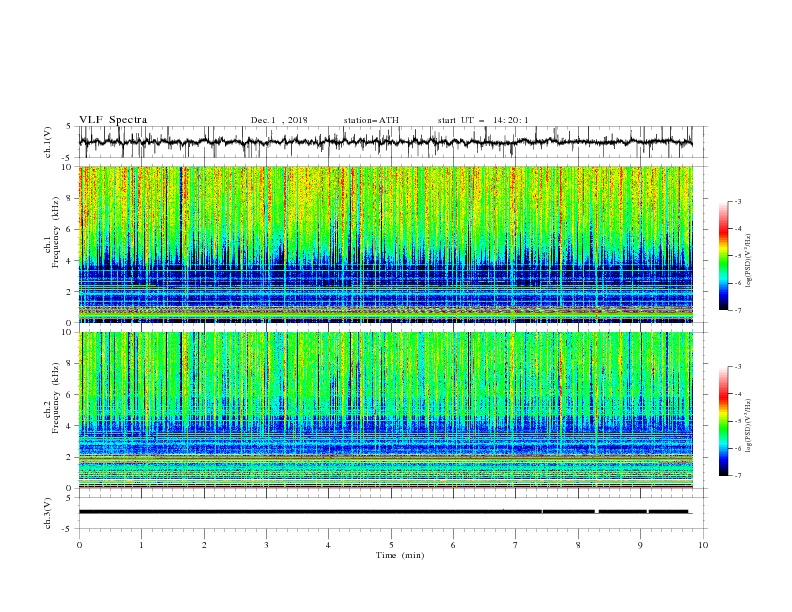This screenshot has height=612, width=792.
Task: Click the 'VLF Spectra' title text
Action: (x=113, y=120)
